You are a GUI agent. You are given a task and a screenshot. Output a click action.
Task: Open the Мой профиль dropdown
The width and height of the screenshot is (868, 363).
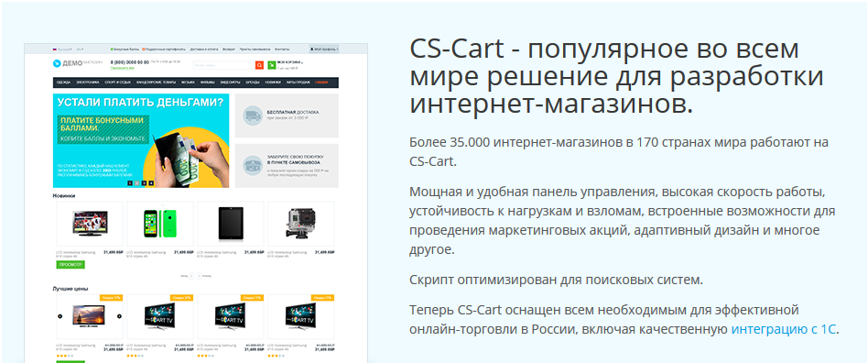point(324,49)
